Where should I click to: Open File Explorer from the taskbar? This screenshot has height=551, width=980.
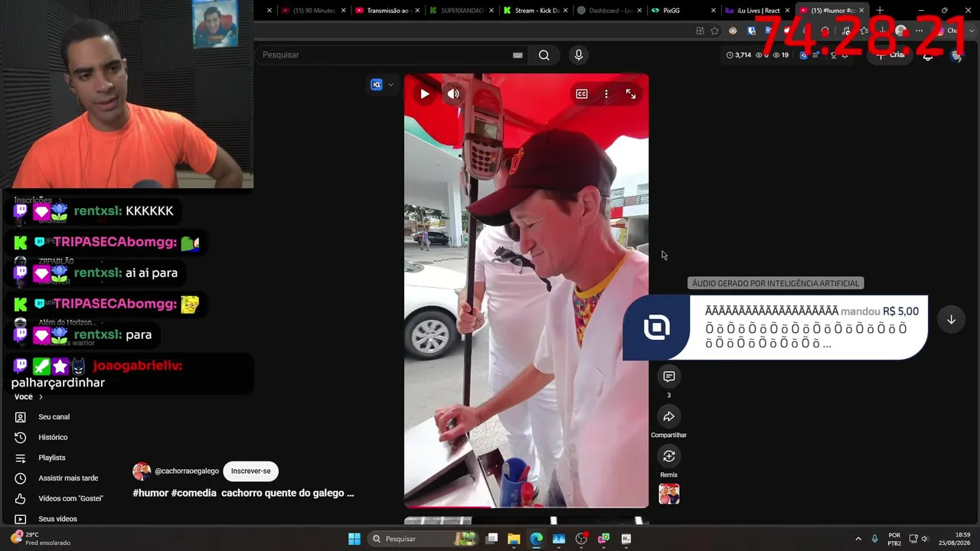coord(514,539)
